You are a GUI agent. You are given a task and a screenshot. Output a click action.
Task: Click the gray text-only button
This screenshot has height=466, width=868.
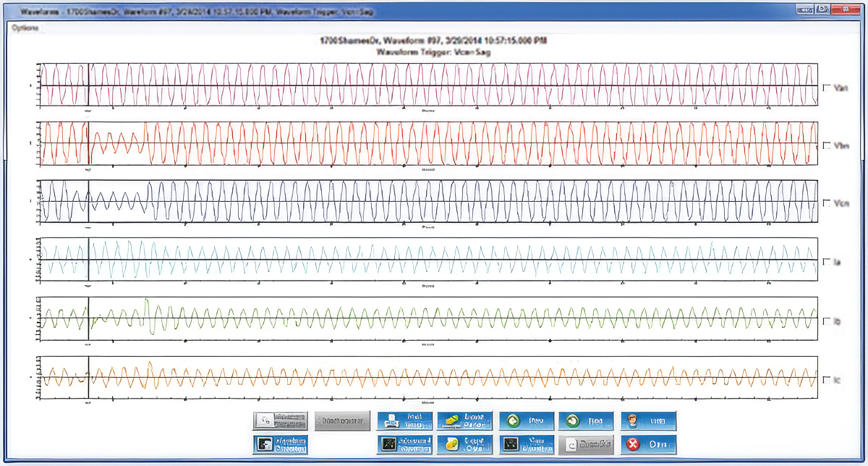coord(344,421)
